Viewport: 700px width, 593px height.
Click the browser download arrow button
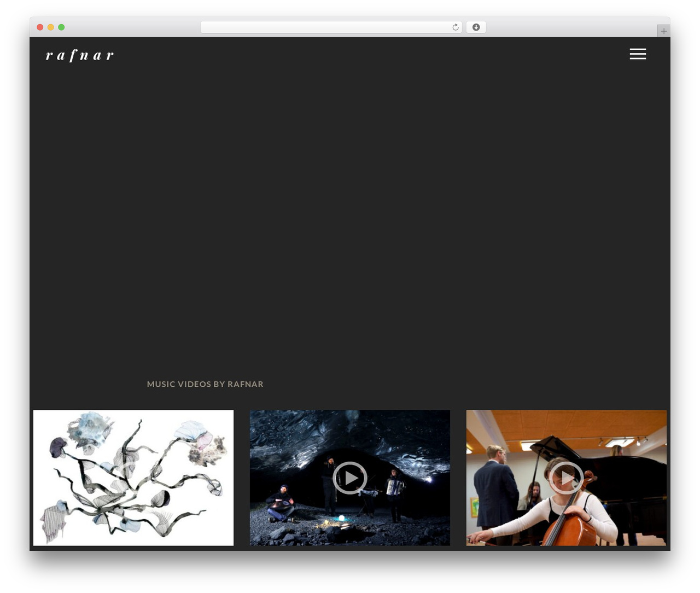coord(476,27)
